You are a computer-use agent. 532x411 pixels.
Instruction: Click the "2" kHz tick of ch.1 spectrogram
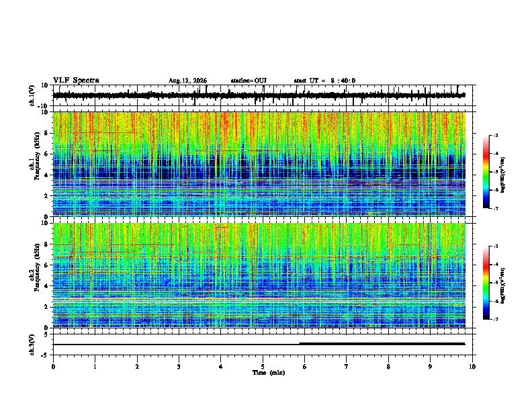(46, 196)
